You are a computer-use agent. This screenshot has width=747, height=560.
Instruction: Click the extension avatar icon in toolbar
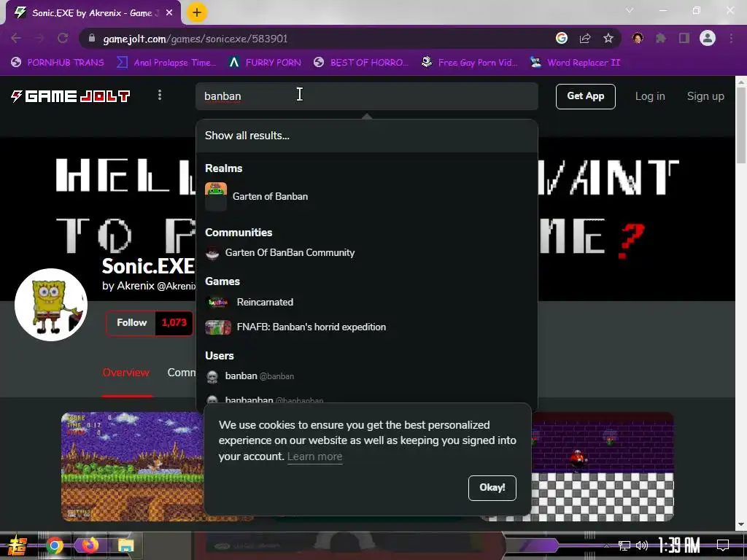pyautogui.click(x=638, y=38)
